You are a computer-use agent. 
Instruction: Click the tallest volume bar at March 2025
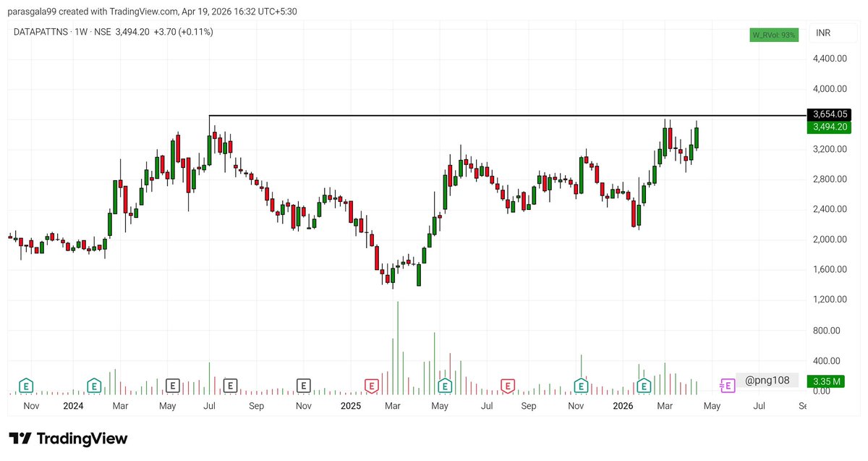(x=398, y=347)
